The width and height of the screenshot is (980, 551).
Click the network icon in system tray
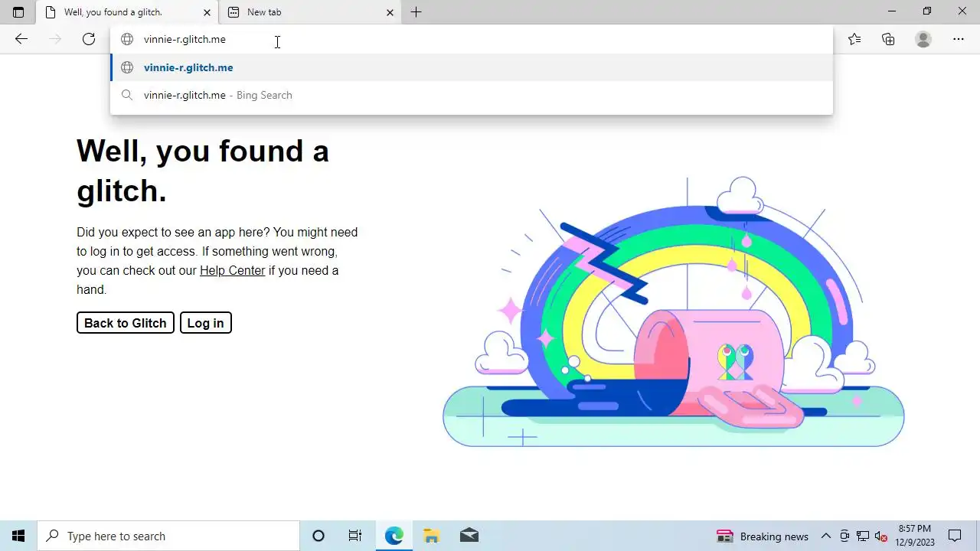863,536
